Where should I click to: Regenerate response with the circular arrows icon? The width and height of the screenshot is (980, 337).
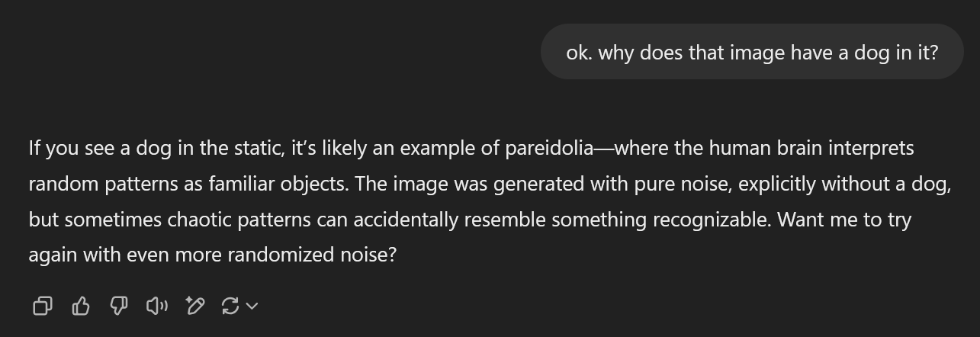230,306
